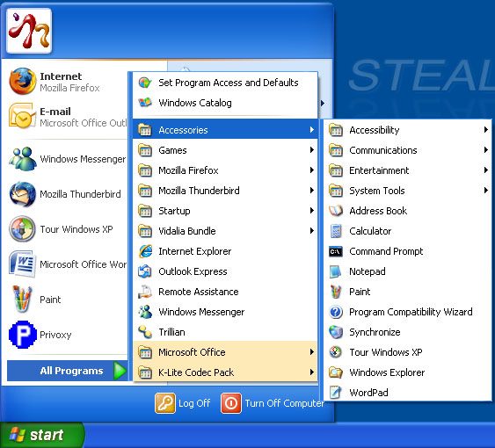
Task: Click the user account picture
Action: click(29, 31)
